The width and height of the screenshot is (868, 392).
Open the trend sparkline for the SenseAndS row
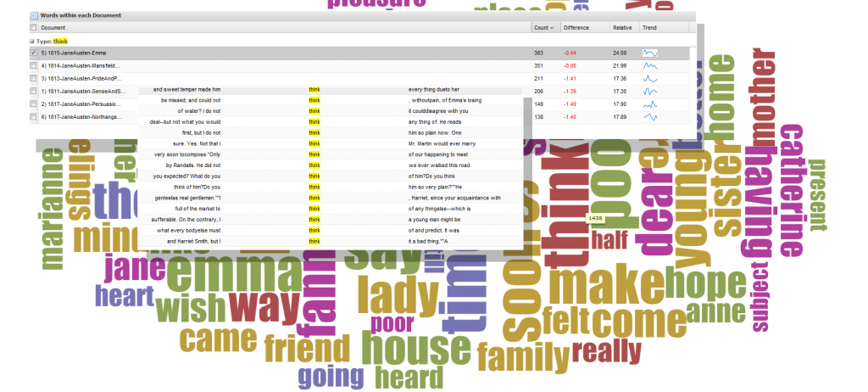650,91
